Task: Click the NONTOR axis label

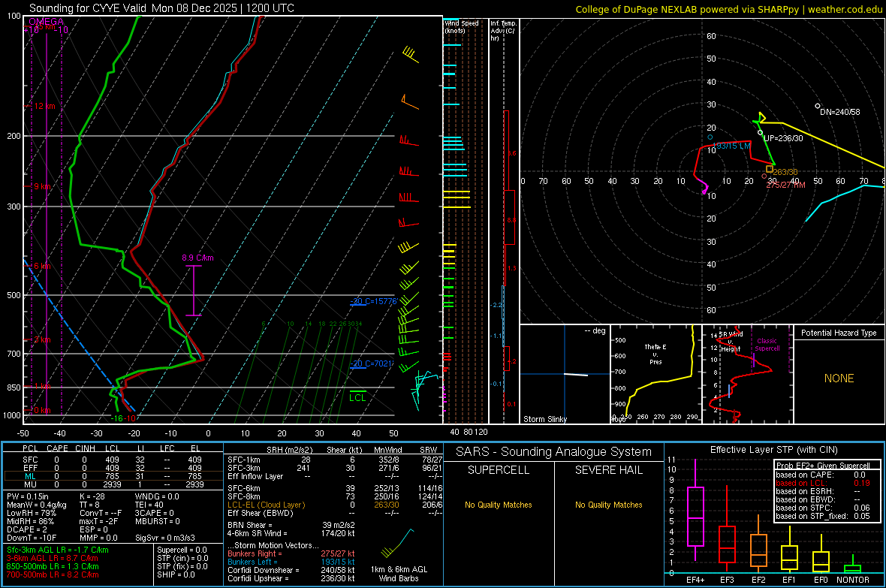Action: [x=853, y=580]
